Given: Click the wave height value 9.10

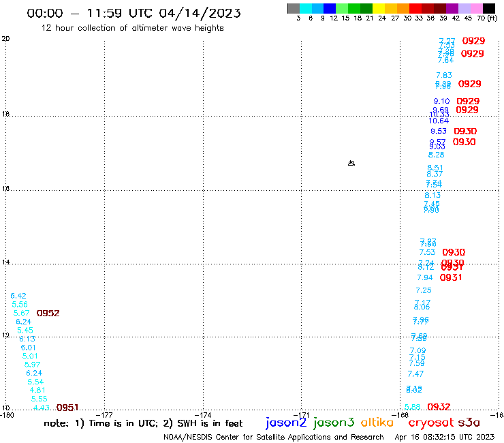Looking at the screenshot, I should [441, 101].
